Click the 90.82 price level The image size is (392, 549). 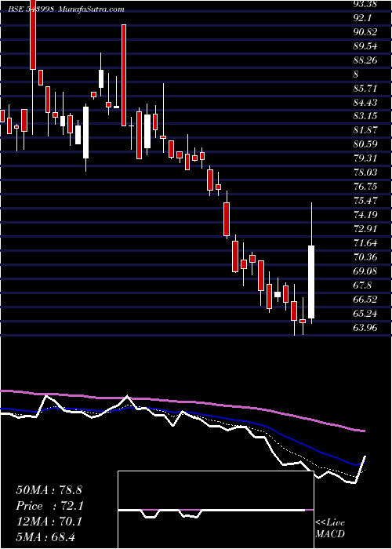click(x=366, y=32)
